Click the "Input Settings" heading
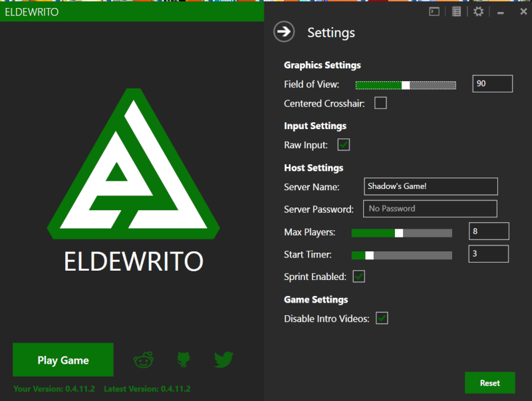 click(x=315, y=126)
